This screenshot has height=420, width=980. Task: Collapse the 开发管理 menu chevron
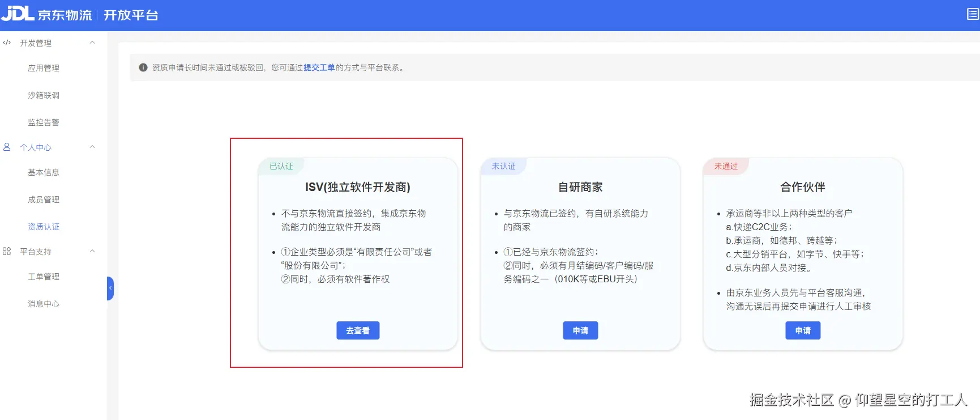(92, 43)
